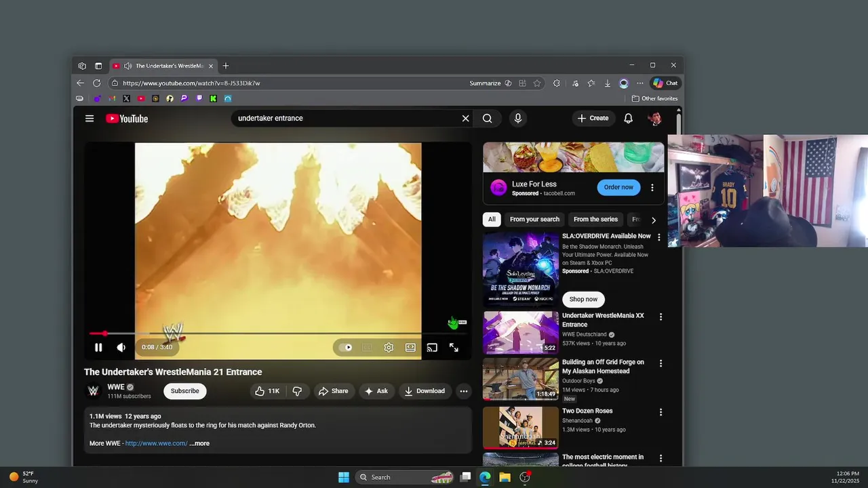
Task: Open the account avatar menu
Action: point(655,119)
